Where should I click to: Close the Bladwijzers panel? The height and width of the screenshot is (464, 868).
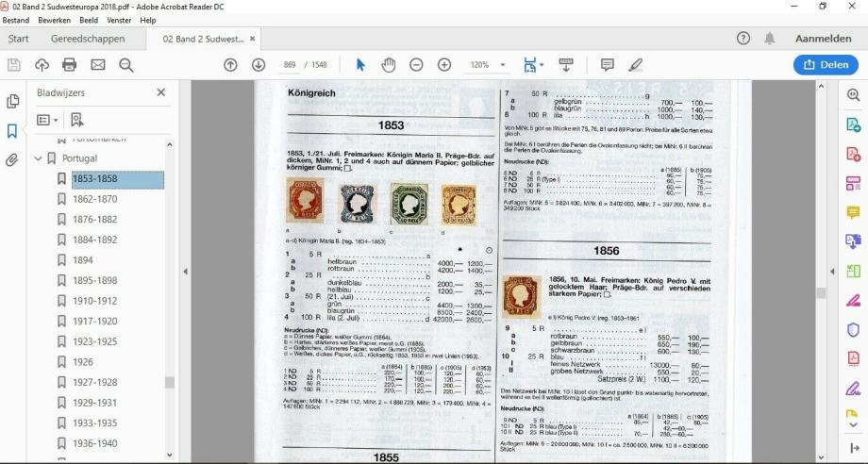click(x=161, y=92)
